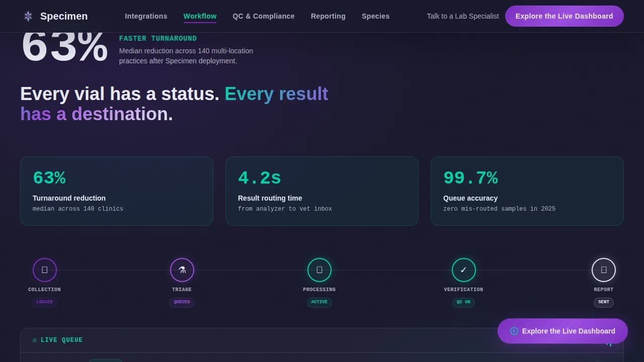Open the Species nav item
The width and height of the screenshot is (644, 362).
(x=376, y=16)
